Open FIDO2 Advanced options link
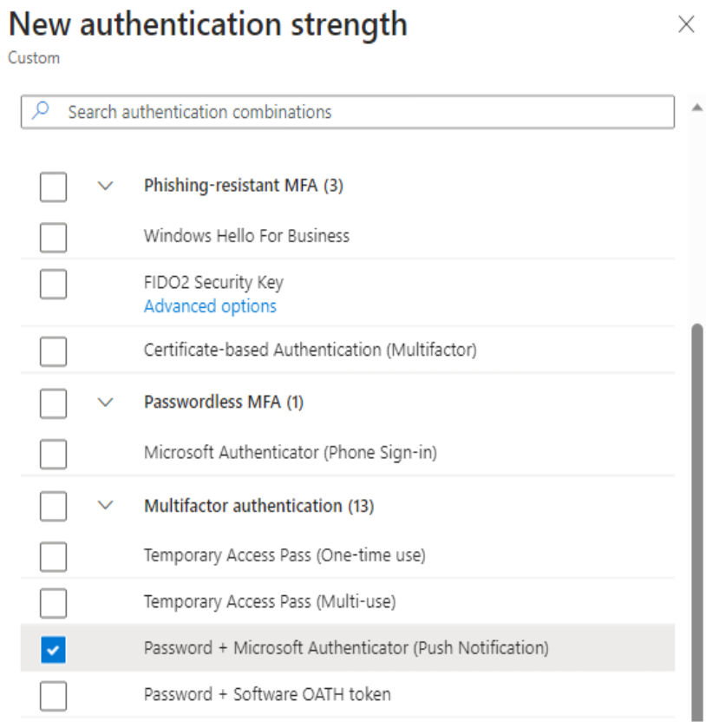This screenshot has height=728, width=706. pos(210,306)
